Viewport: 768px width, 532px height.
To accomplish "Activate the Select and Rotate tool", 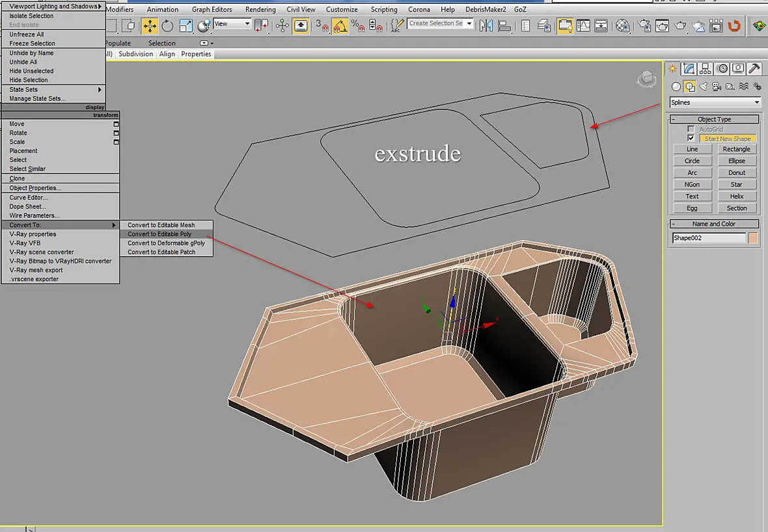I will pyautogui.click(x=167, y=25).
